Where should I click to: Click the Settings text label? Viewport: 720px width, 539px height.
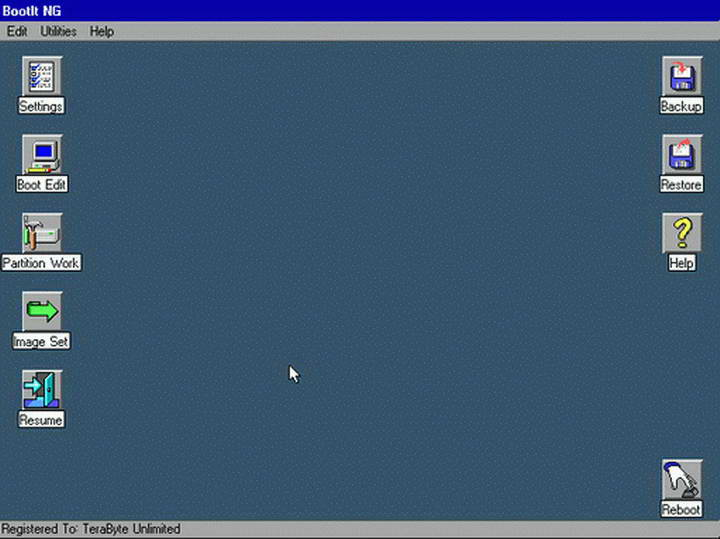(41, 106)
